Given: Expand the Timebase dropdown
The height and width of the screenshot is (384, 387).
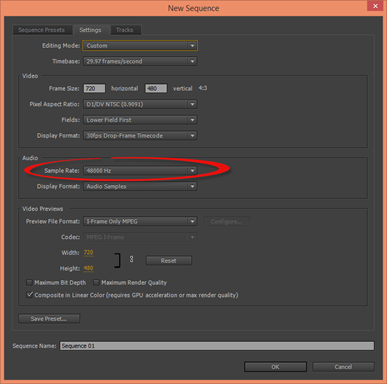Looking at the screenshot, I should click(140, 61).
